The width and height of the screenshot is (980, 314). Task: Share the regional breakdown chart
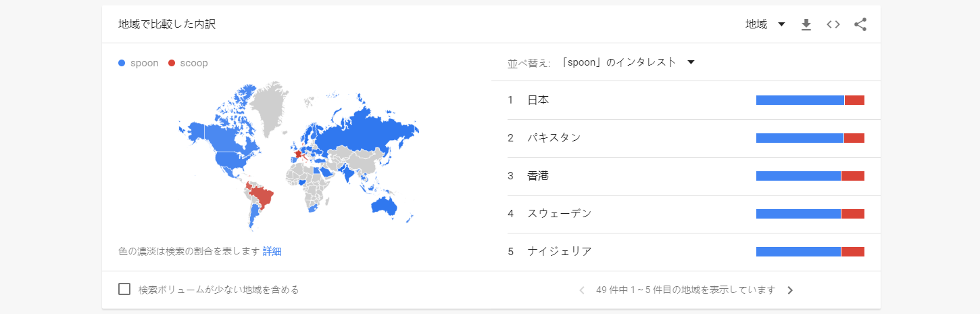point(860,25)
